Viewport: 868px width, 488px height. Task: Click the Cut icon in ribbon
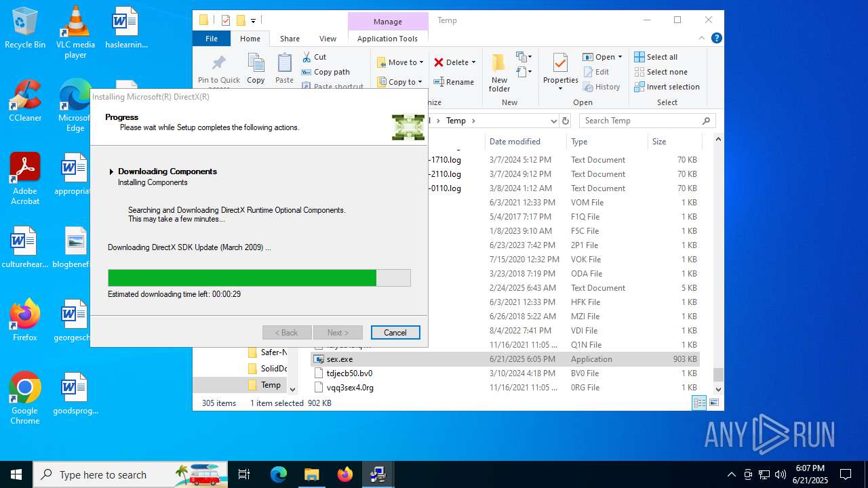tap(307, 57)
